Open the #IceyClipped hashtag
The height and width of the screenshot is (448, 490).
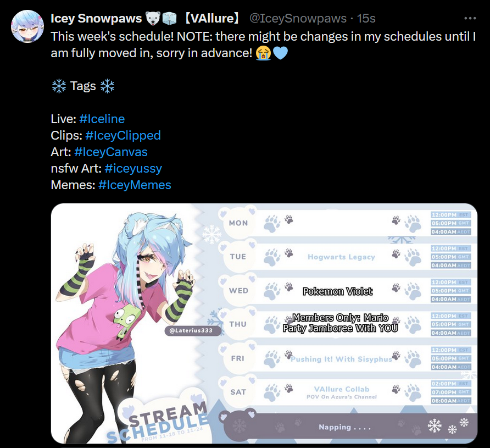[x=123, y=136]
